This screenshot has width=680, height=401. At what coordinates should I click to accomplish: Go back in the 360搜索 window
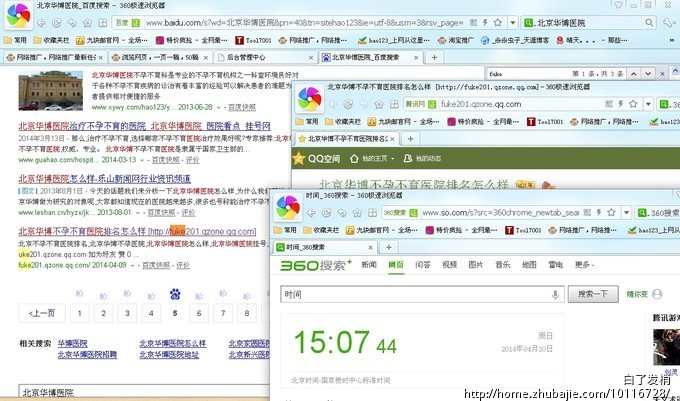[x=311, y=212]
